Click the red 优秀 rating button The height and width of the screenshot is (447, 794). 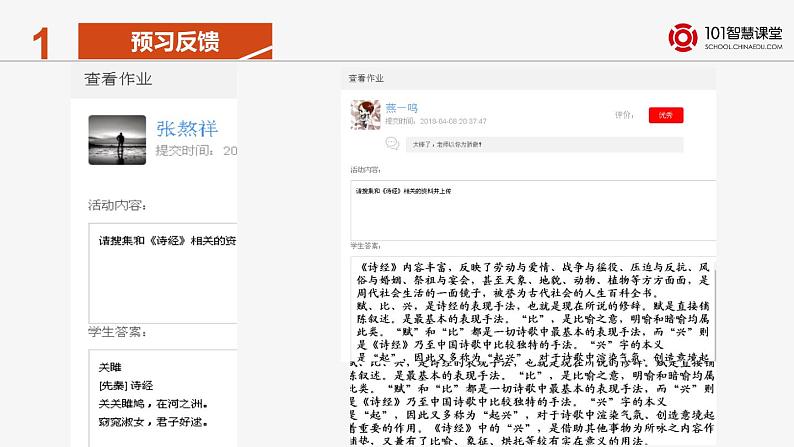pos(666,115)
